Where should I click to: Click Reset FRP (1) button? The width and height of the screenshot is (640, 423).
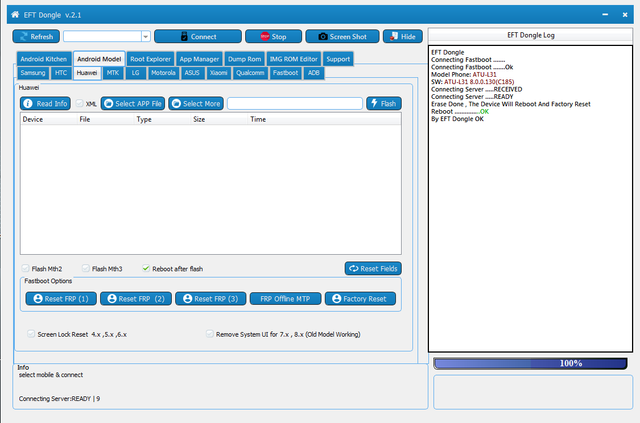[x=61, y=298]
